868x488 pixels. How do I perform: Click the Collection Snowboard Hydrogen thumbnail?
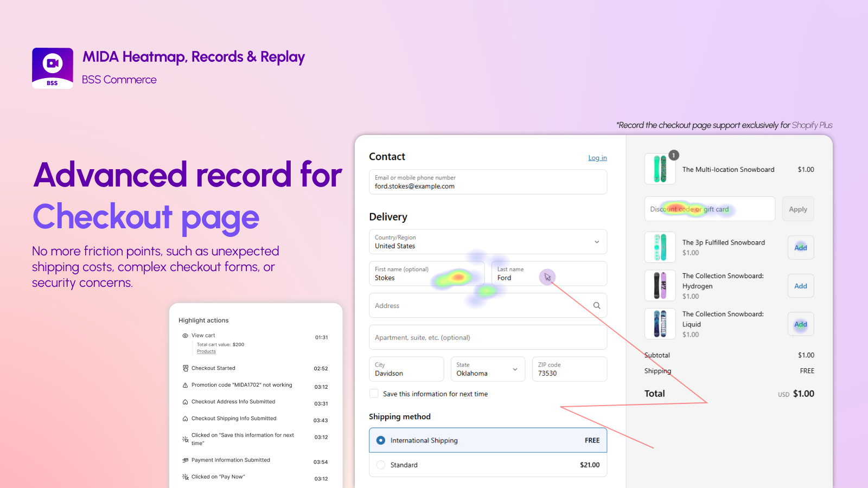point(660,286)
